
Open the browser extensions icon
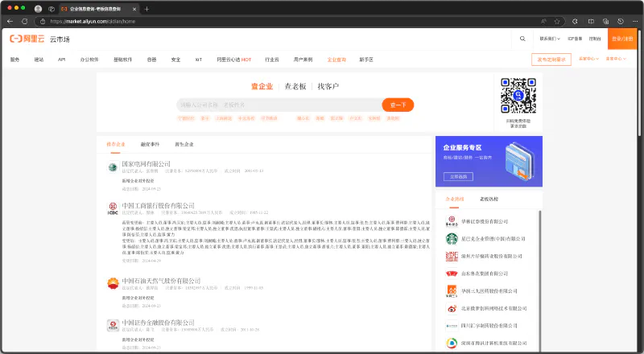pyautogui.click(x=575, y=22)
